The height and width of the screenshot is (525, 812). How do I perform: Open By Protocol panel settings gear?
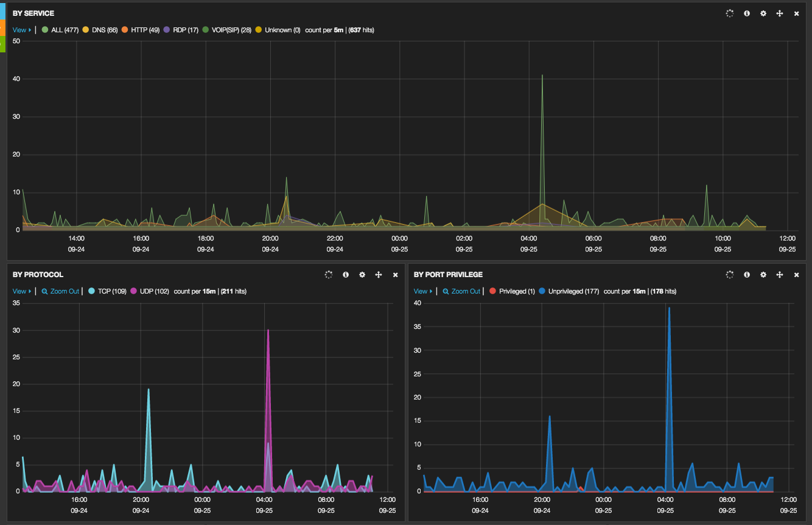[x=362, y=275]
